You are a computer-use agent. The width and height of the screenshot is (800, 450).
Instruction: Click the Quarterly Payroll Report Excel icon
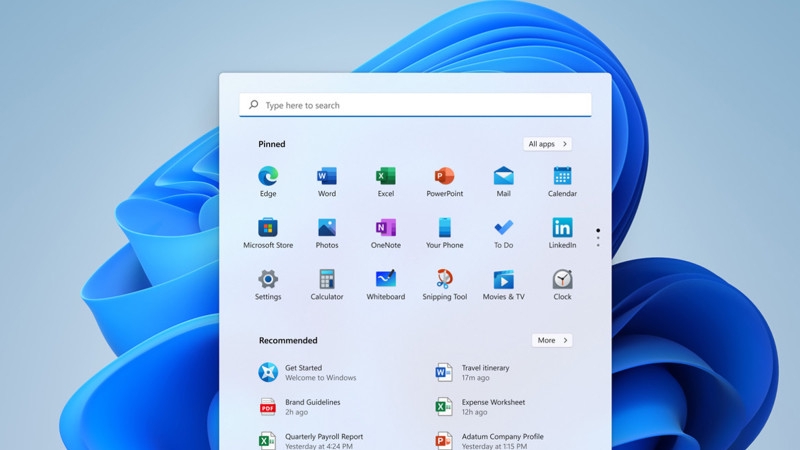pyautogui.click(x=267, y=440)
